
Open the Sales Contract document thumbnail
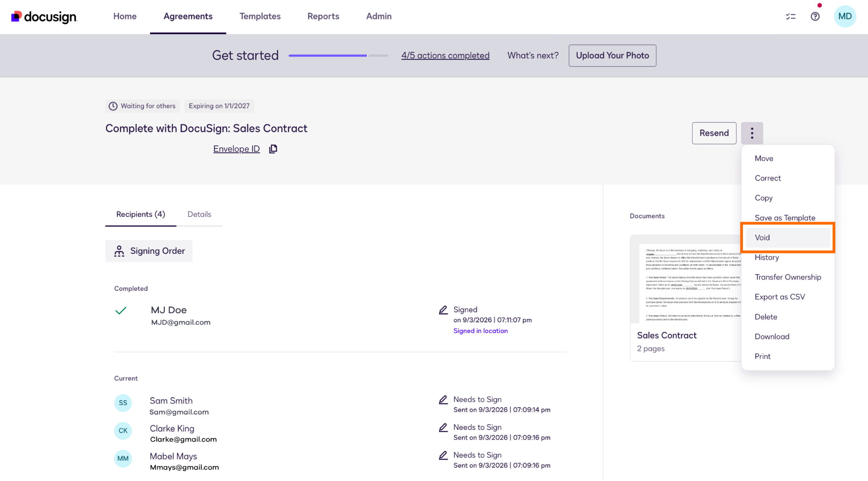tap(686, 280)
